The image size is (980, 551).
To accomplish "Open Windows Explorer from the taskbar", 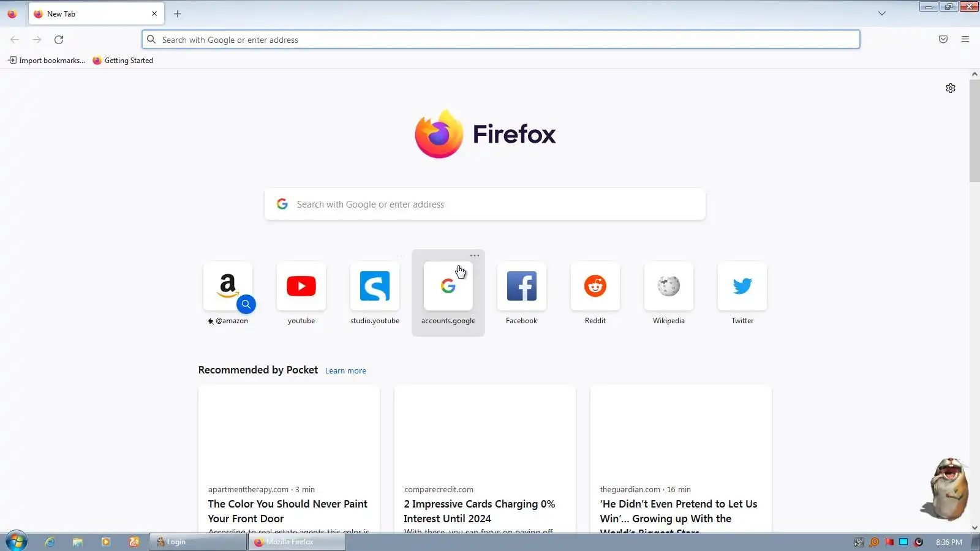I will tap(78, 542).
